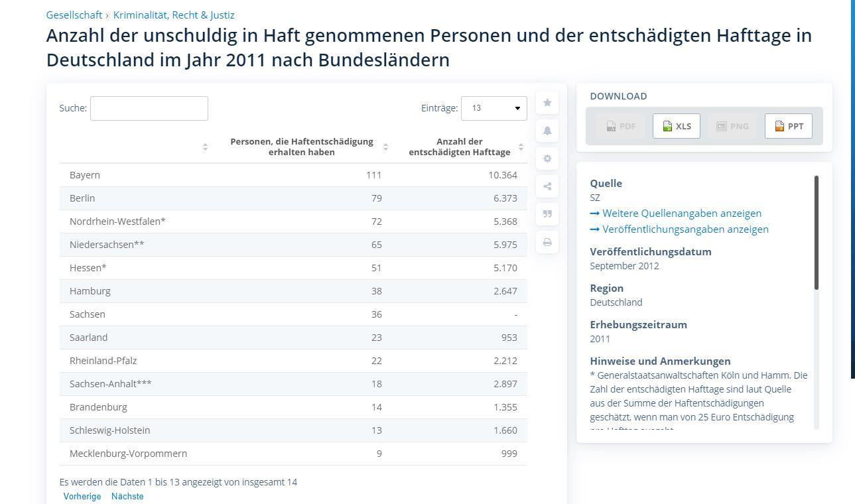The image size is (855, 504).
Task: Click Brandenburg row label
Action: pos(98,407)
